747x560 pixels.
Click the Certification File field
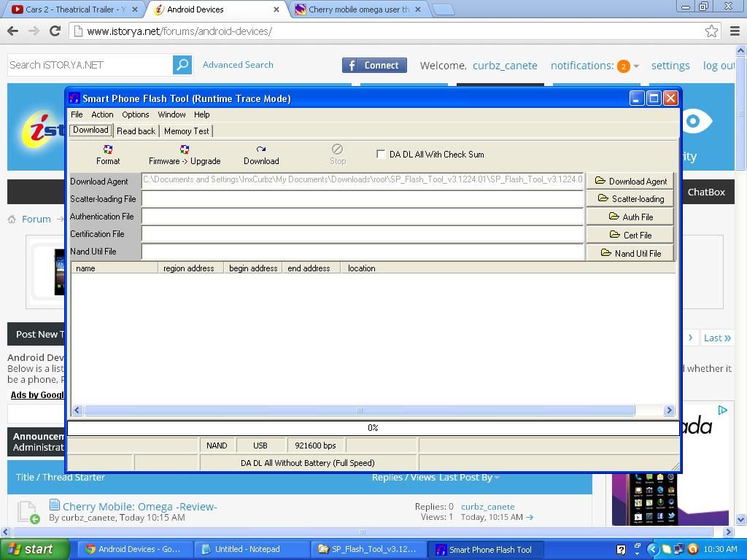pyautogui.click(x=363, y=234)
